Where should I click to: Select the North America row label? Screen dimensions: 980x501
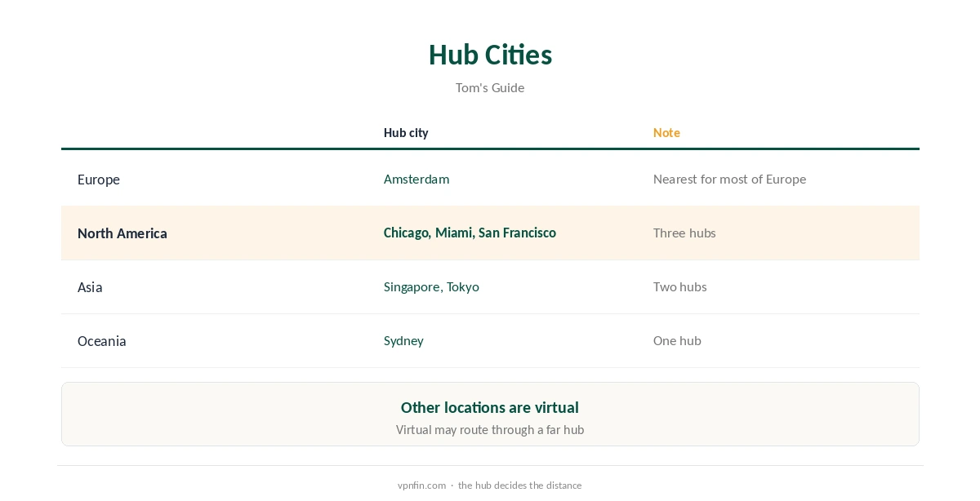tap(122, 233)
